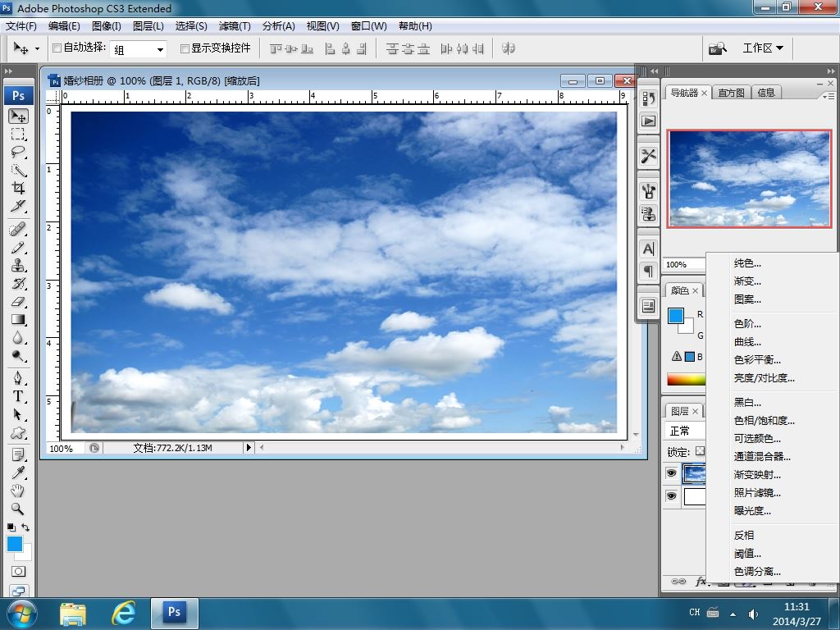Select the Zoom tool

[18, 509]
